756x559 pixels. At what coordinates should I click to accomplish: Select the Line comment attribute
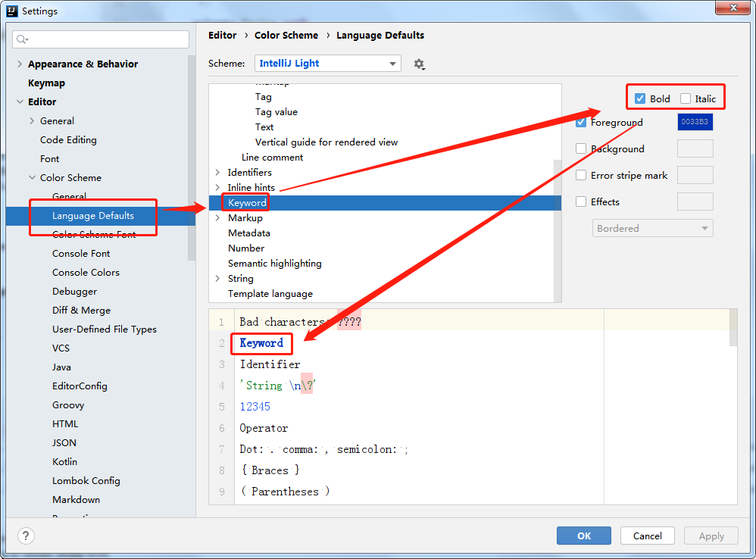273,158
